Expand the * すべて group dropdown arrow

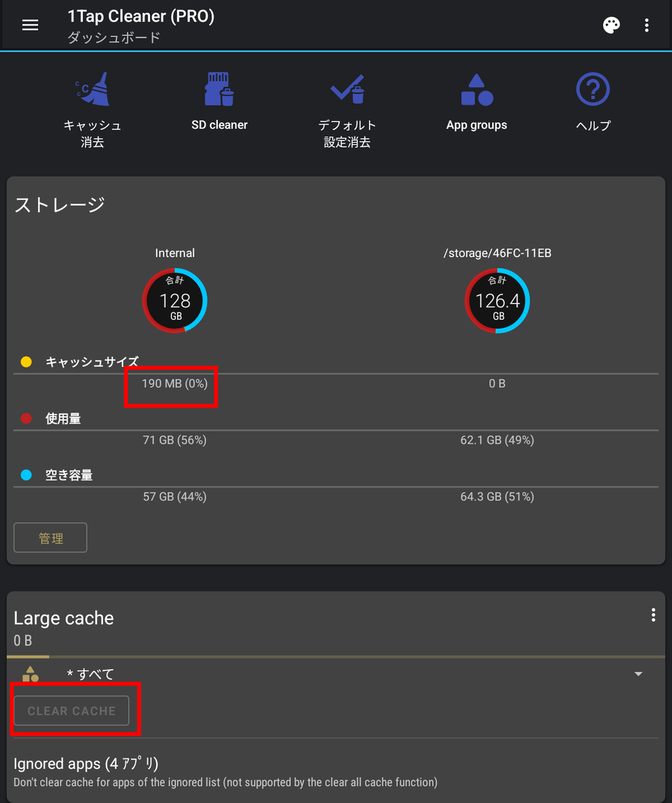pos(638,674)
